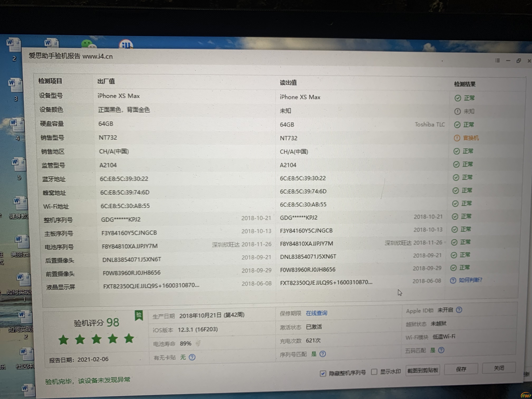Click the green 验 badge icon
The height and width of the screenshot is (399, 532).
[x=139, y=315]
